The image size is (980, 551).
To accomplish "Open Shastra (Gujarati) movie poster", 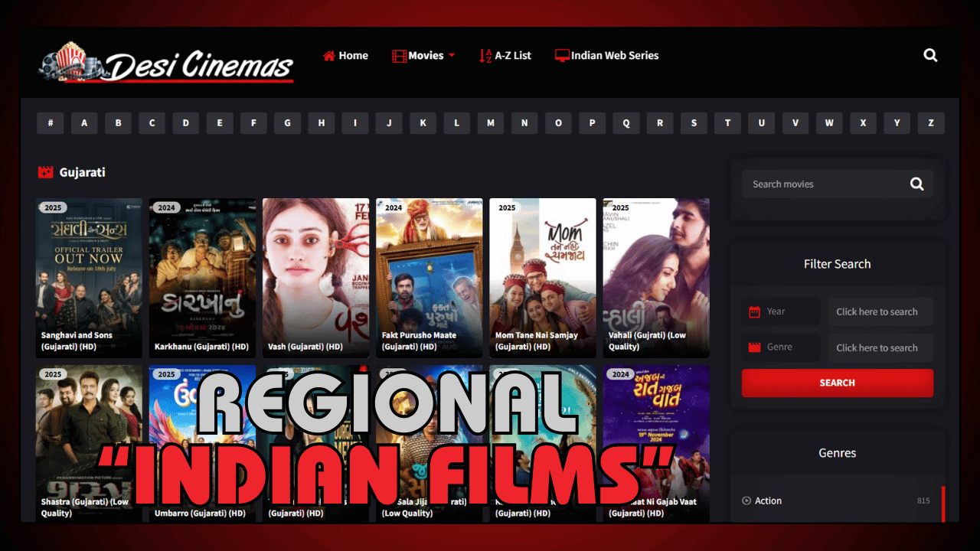I will coord(89,444).
